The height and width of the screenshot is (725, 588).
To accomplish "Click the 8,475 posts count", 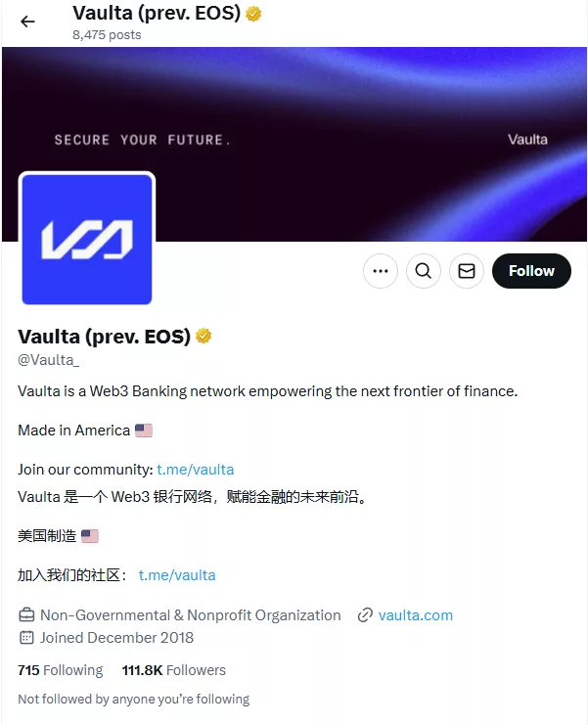I will (107, 35).
